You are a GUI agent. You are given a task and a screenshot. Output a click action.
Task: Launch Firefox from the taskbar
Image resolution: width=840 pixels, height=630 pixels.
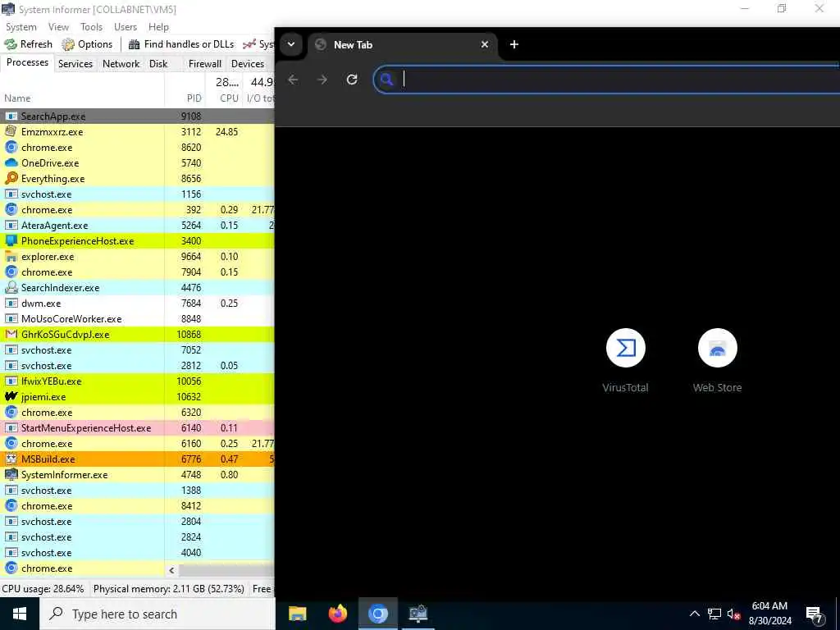[337, 614]
